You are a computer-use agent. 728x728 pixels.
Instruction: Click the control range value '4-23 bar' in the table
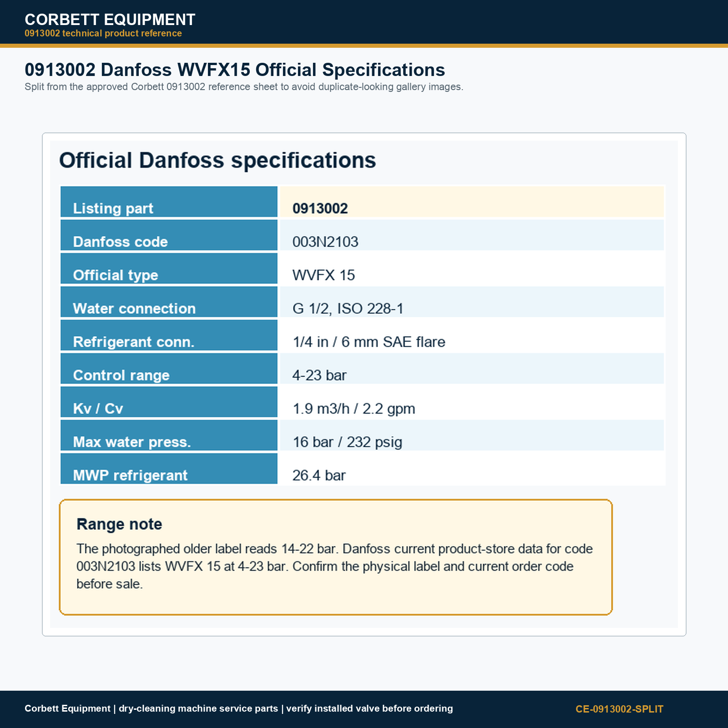click(319, 375)
